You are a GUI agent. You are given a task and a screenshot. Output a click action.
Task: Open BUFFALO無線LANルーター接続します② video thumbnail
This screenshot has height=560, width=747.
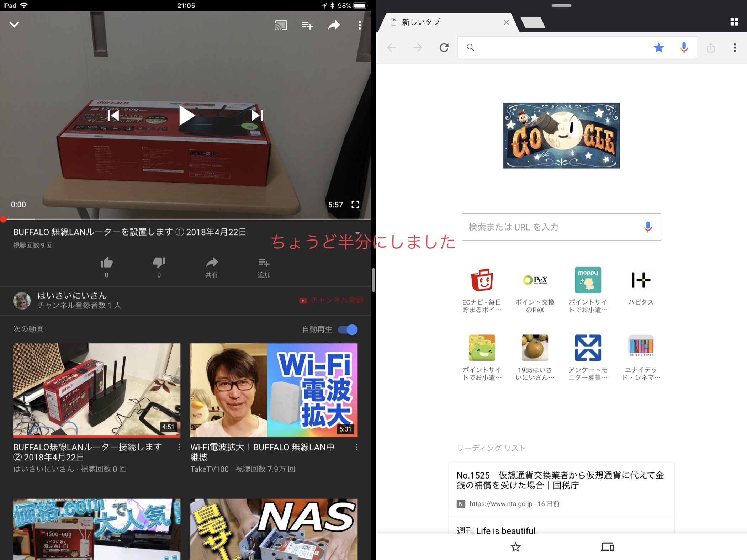pos(97,390)
